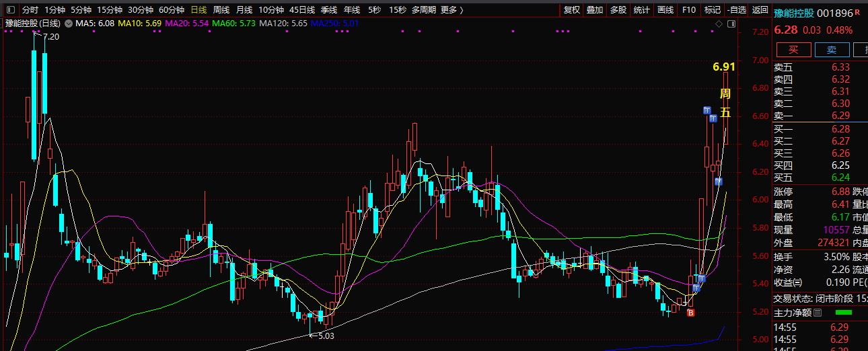Open the 统计 statistics tool

pos(642,10)
